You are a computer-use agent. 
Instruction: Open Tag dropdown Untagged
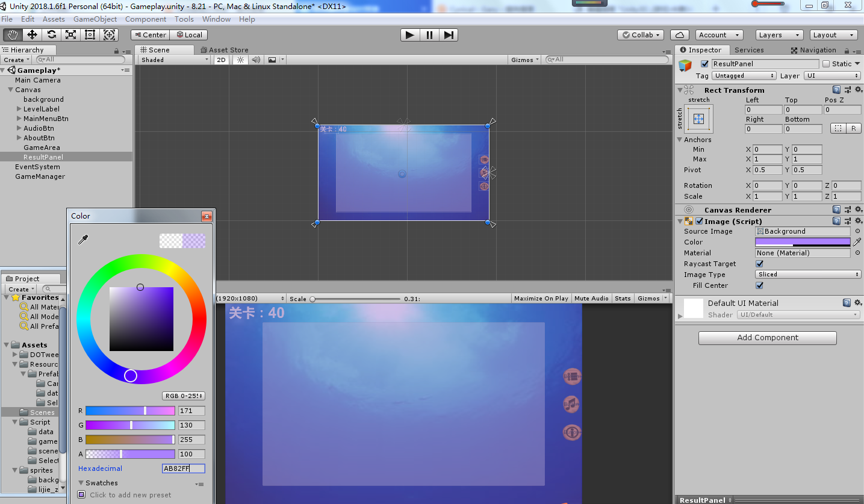pos(744,76)
